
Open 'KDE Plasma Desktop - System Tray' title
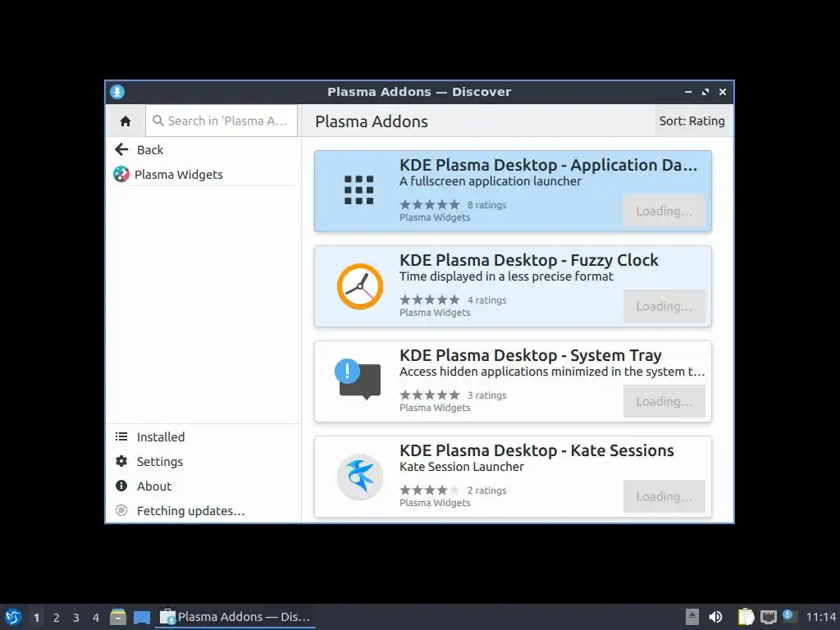[x=531, y=356]
